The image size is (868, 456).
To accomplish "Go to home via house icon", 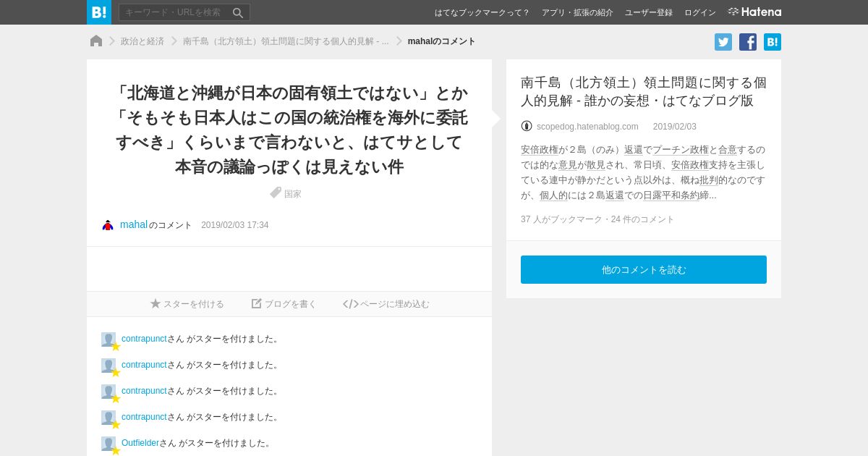I will click(x=96, y=41).
